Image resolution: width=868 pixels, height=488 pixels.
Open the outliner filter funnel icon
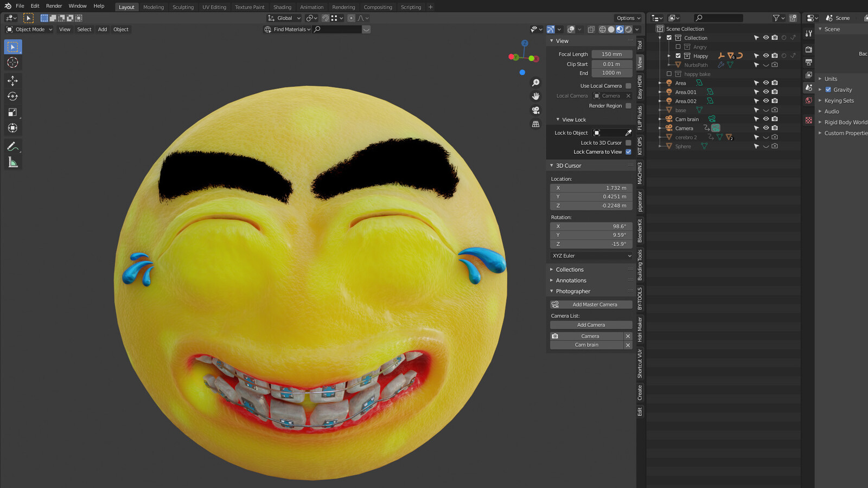[x=776, y=18]
